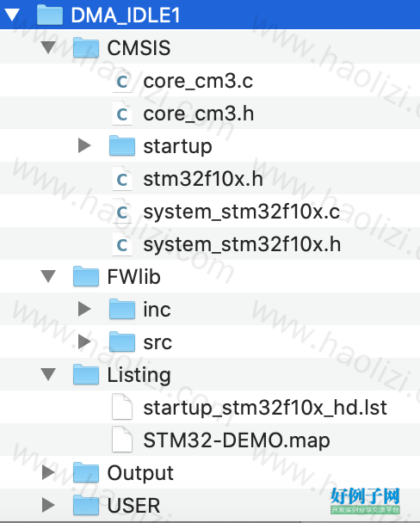Image resolution: width=420 pixels, height=523 pixels.
Task: Select the FWlib folder name
Action: (x=133, y=277)
